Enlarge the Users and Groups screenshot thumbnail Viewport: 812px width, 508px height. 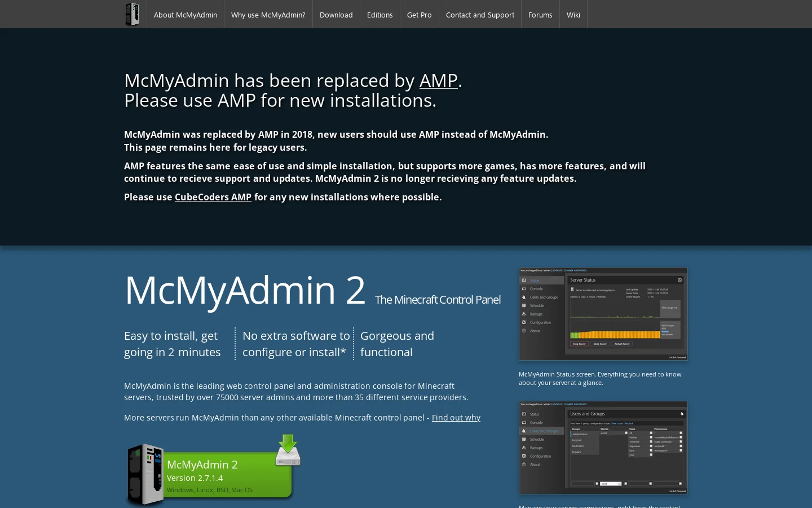[x=603, y=448]
